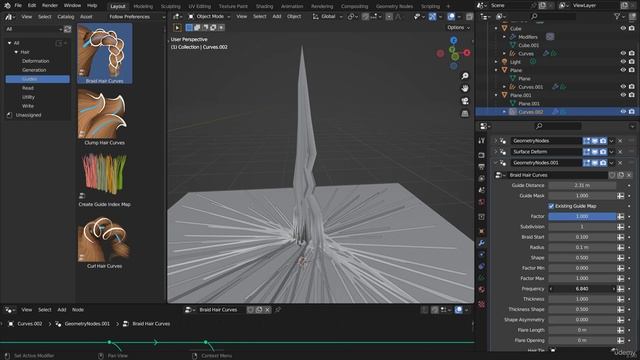Select the tweak tool play icon in viewport header
The width and height of the screenshot is (640, 360).
178,28
